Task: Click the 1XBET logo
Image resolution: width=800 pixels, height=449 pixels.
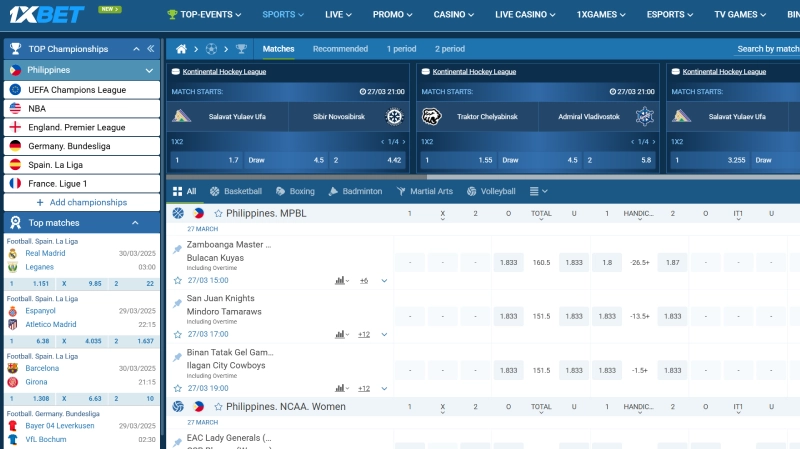Action: (46, 14)
